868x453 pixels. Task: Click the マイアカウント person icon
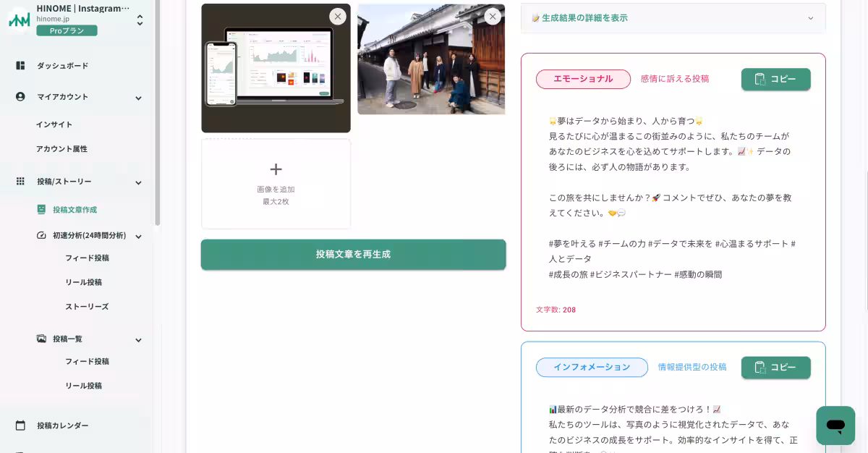pyautogui.click(x=20, y=96)
